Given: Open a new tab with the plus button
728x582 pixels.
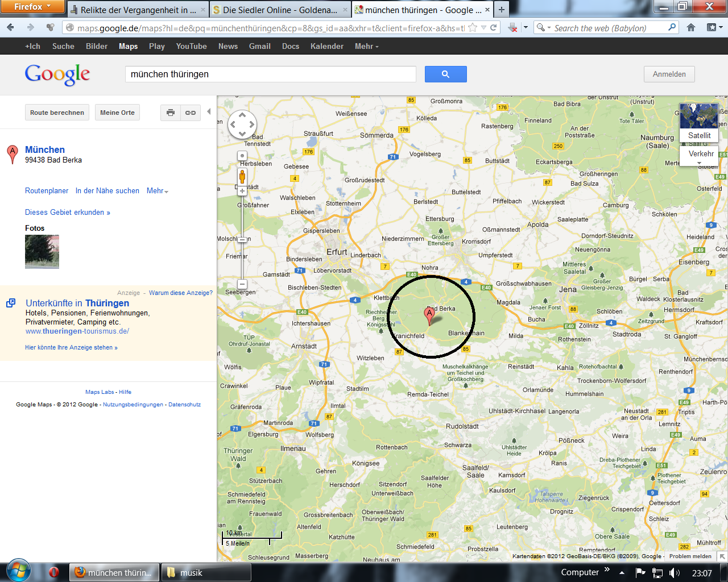Looking at the screenshot, I should pos(502,10).
